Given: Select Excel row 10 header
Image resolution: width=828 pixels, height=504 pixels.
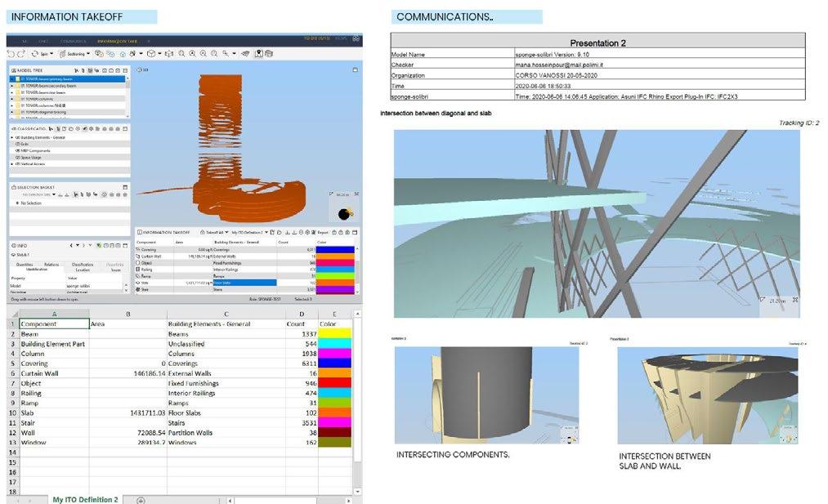Looking at the screenshot, I should (x=13, y=413).
